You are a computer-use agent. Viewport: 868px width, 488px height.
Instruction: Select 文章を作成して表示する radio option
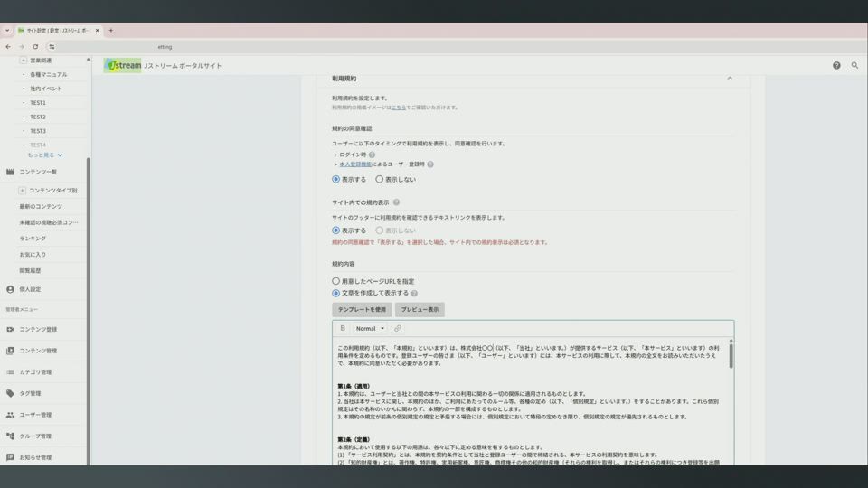336,294
